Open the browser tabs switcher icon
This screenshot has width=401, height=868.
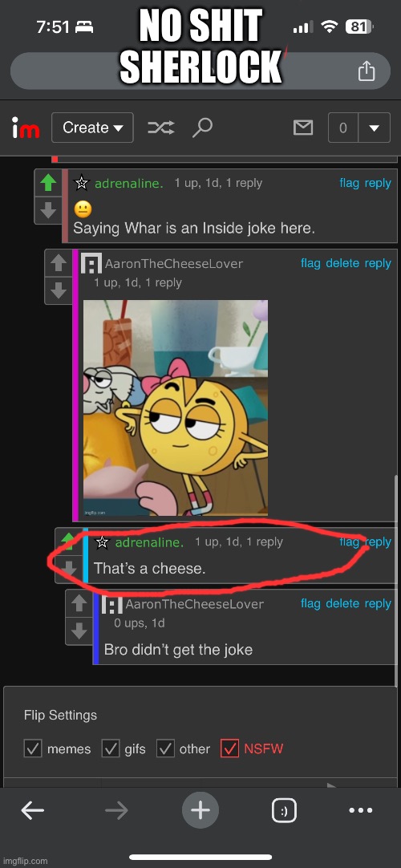(x=284, y=811)
